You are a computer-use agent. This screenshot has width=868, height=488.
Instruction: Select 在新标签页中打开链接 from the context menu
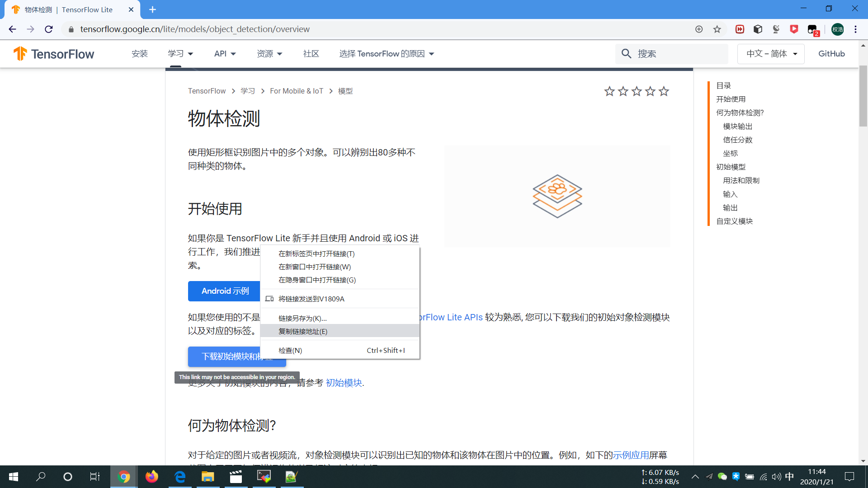click(316, 253)
